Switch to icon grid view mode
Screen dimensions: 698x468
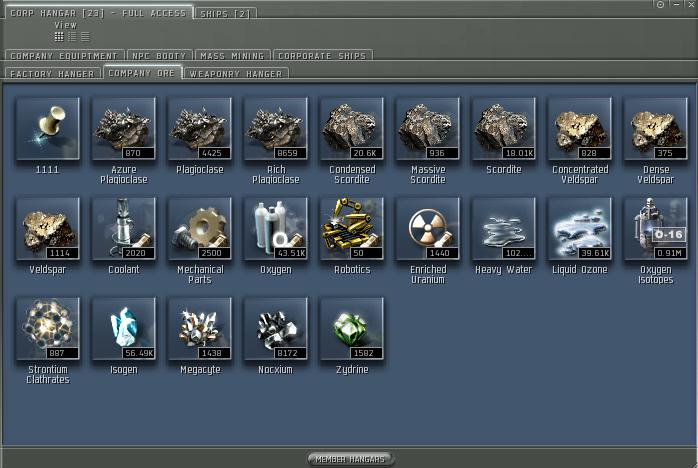pos(59,37)
